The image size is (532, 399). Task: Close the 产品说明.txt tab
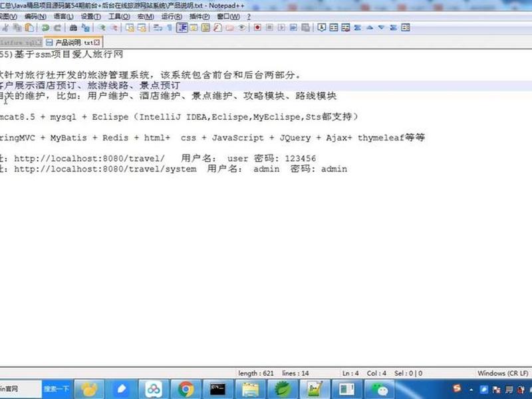97,43
